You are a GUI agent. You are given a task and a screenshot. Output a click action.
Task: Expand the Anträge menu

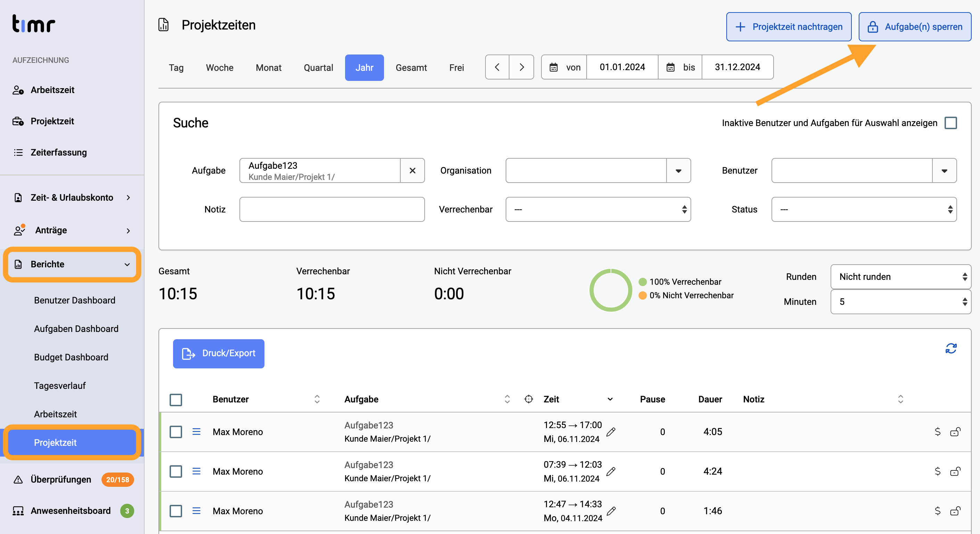[72, 230]
